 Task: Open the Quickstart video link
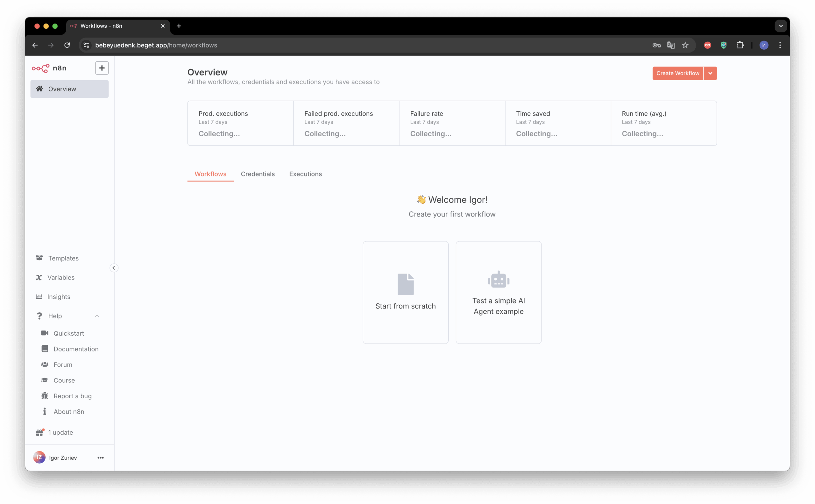tap(68, 333)
